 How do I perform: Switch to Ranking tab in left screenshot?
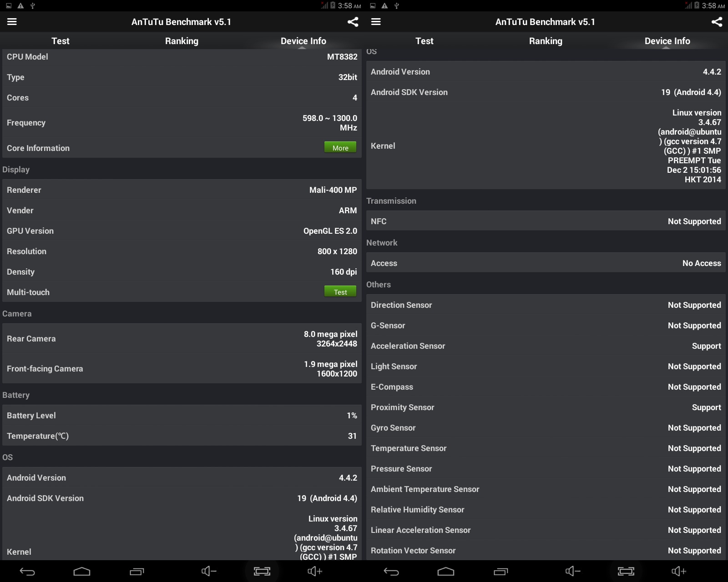pos(182,41)
